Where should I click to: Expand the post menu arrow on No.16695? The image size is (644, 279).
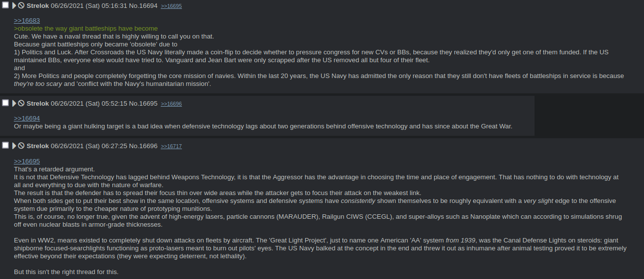[x=14, y=103]
